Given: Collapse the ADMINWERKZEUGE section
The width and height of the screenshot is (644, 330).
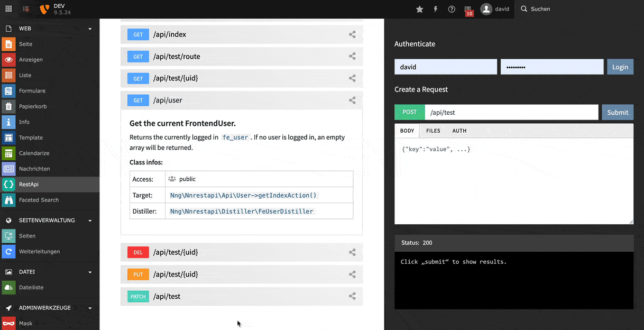Looking at the screenshot, I should tap(89, 307).
